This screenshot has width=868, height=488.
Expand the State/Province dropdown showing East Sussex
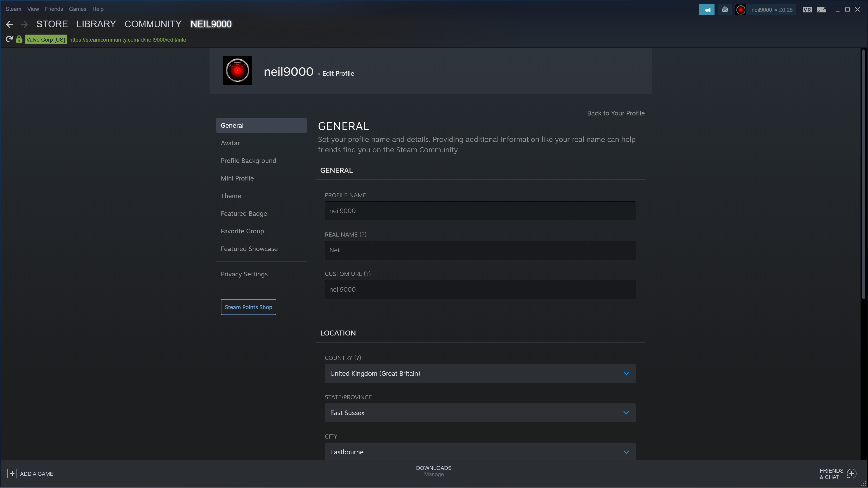tap(480, 413)
